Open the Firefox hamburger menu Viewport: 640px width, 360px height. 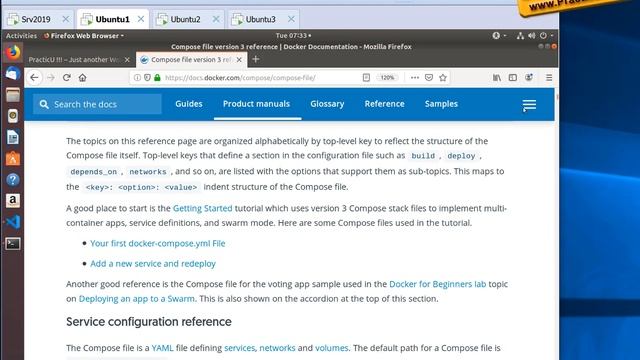[x=549, y=78]
